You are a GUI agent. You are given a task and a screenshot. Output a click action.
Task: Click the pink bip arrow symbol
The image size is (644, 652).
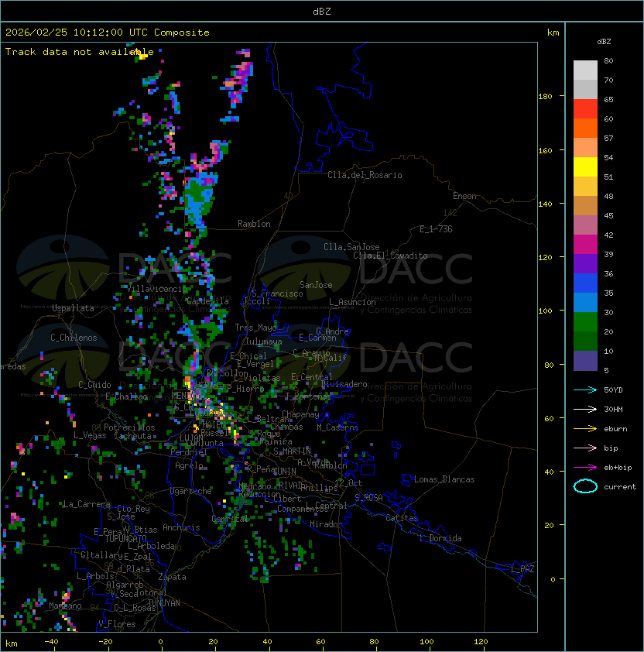pyautogui.click(x=585, y=448)
